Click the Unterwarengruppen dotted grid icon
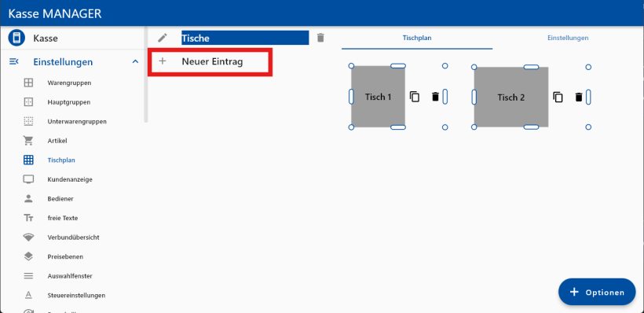Image resolution: width=644 pixels, height=313 pixels. click(28, 121)
